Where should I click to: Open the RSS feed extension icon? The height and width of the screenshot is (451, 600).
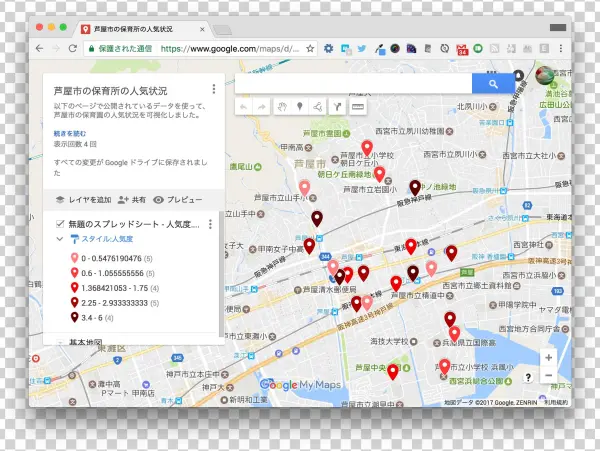495,49
